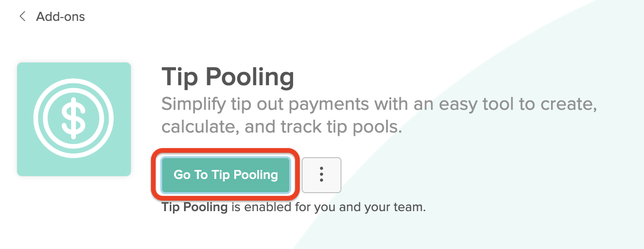The width and height of the screenshot is (644, 249).
Task: Click the teal Tip Pooling add-on thumbnail
Action: click(74, 119)
